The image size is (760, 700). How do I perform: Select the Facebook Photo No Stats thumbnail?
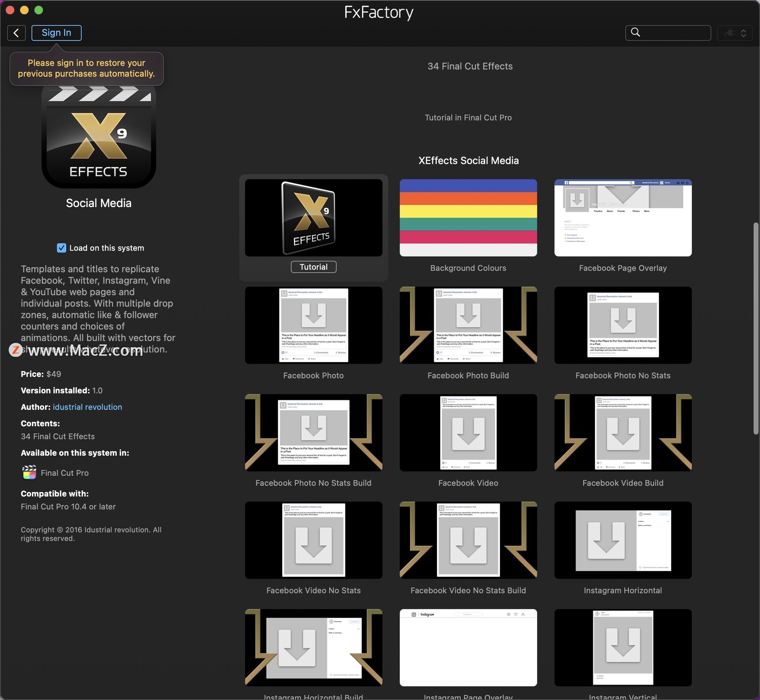pos(623,325)
